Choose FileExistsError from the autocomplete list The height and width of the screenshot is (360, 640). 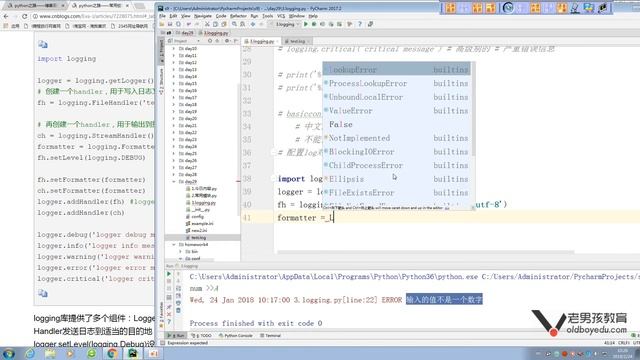tap(396, 193)
